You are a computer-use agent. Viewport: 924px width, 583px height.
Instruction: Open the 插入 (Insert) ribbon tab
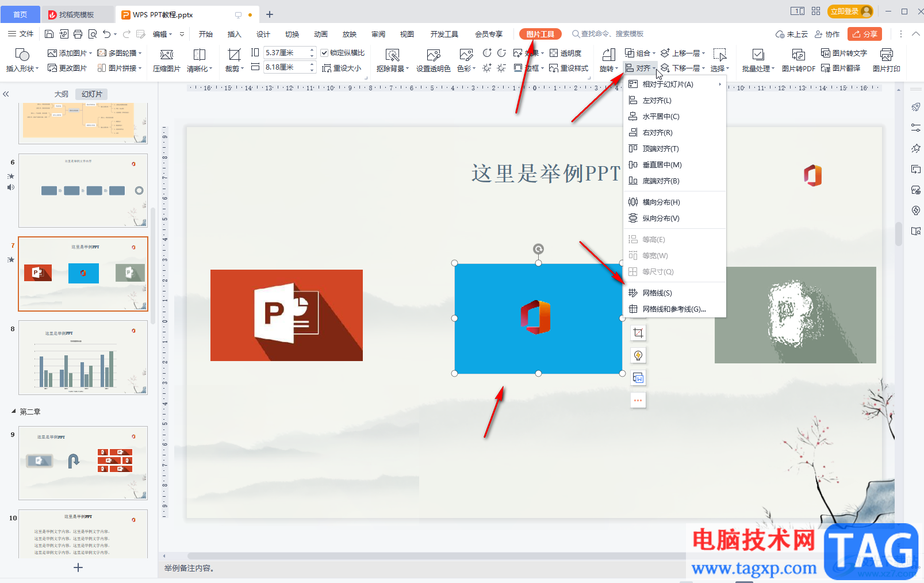(x=234, y=34)
